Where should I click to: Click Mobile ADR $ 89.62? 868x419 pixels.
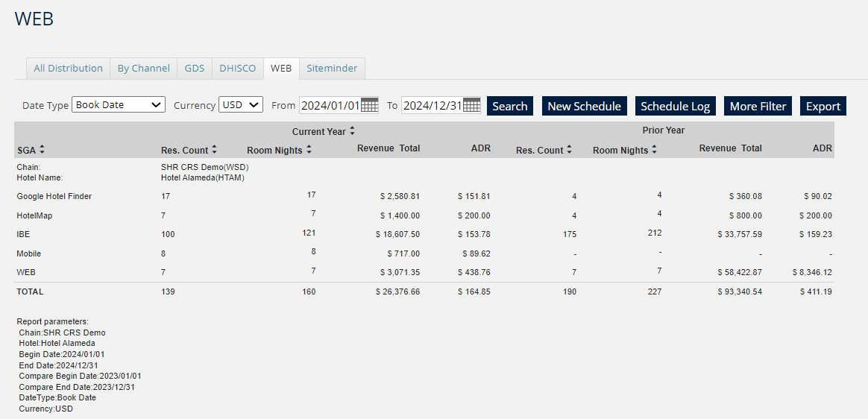[x=476, y=253]
